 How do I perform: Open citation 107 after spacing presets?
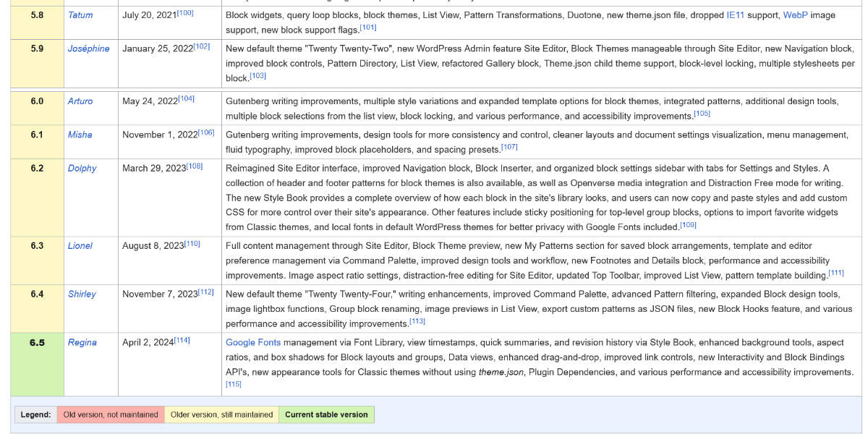(509, 147)
